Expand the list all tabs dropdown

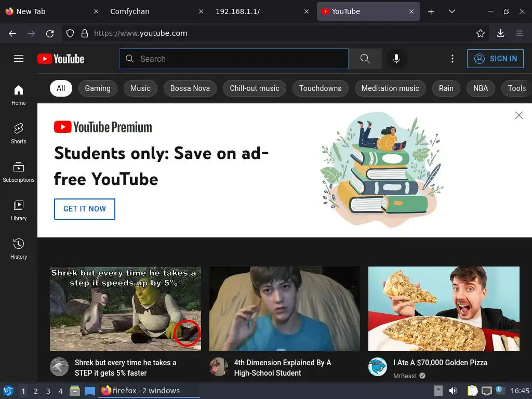pyautogui.click(x=451, y=11)
